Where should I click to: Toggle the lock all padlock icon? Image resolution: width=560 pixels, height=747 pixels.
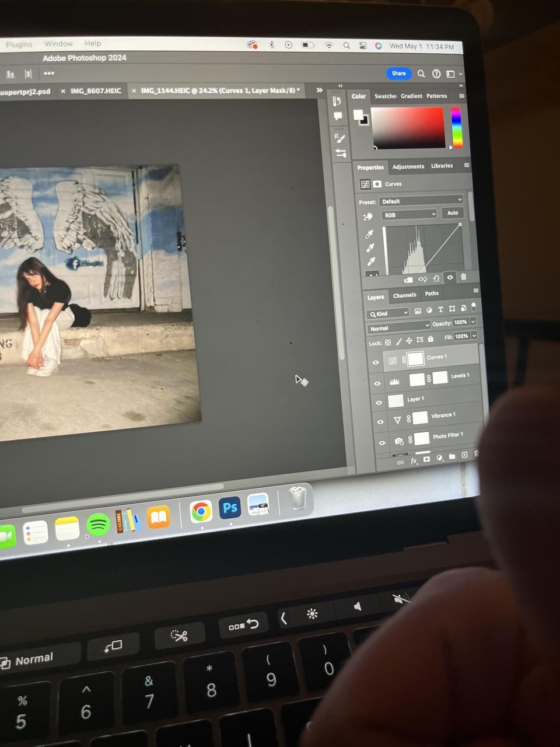[431, 339]
